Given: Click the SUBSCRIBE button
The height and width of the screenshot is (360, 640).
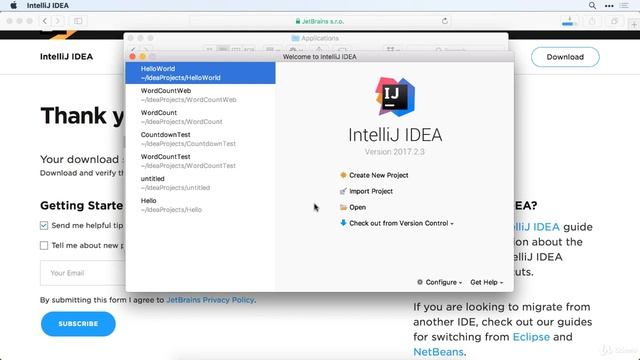Looking at the screenshot, I should [x=78, y=324].
